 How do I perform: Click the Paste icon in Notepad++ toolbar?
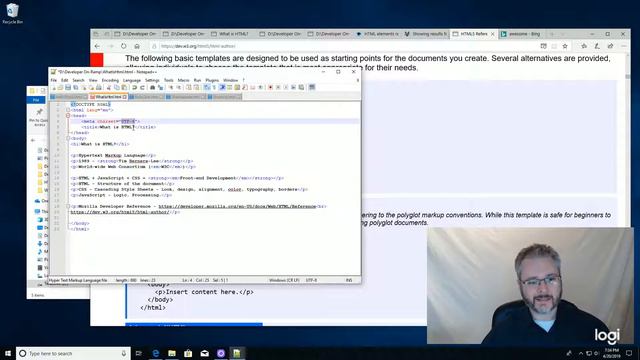point(124,87)
